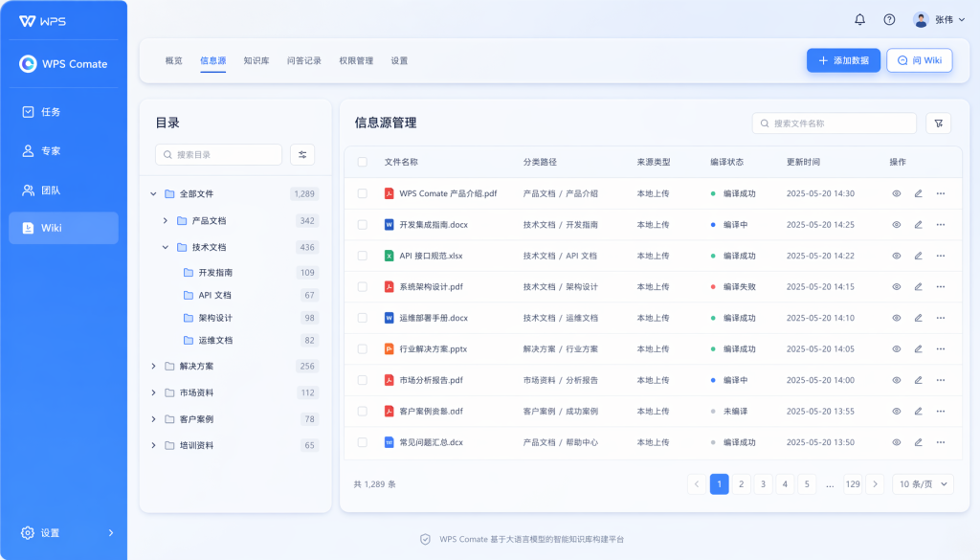Open more actions for 行业解决方案.pptx
Screen dimensions: 980x560
pyautogui.click(x=941, y=348)
